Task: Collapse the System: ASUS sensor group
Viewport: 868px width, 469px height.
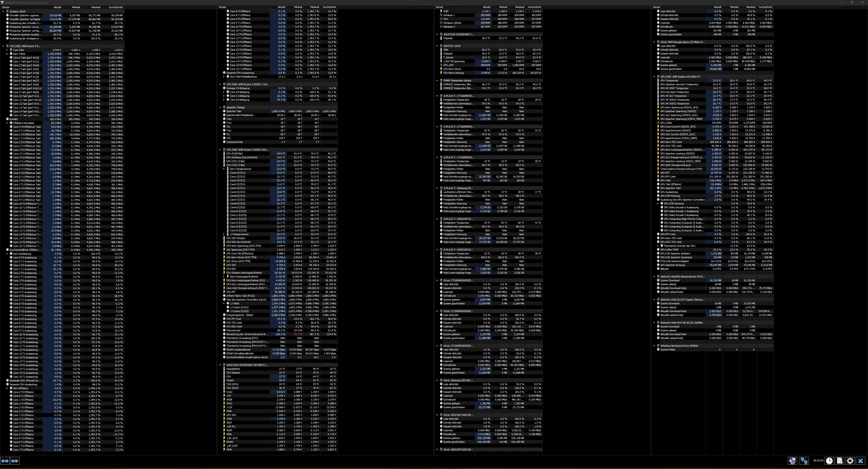Action: (x=3, y=12)
